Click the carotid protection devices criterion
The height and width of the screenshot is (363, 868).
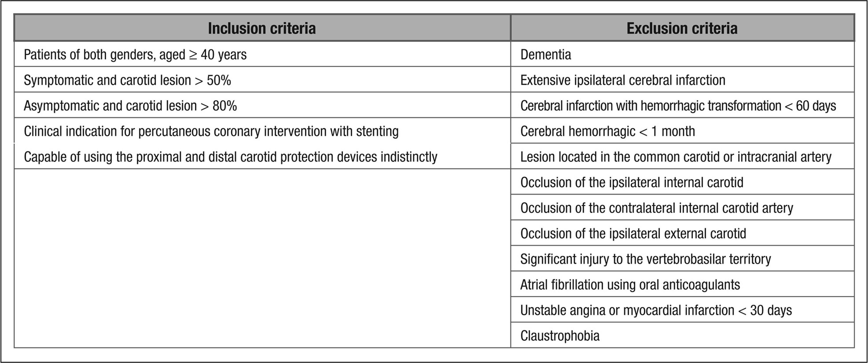[x=231, y=157]
